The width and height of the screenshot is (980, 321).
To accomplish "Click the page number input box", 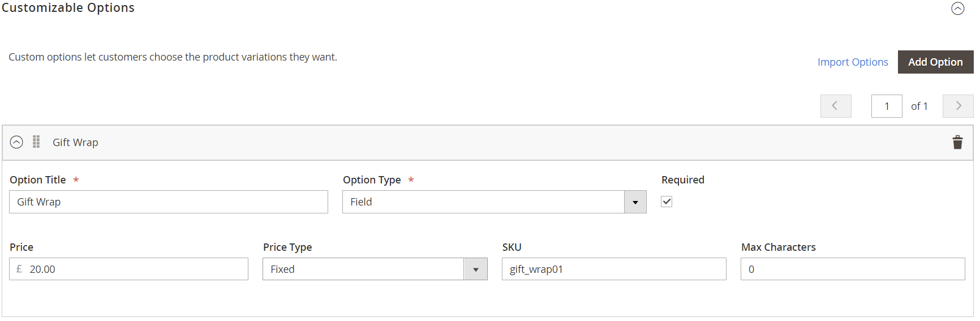I will click(886, 106).
